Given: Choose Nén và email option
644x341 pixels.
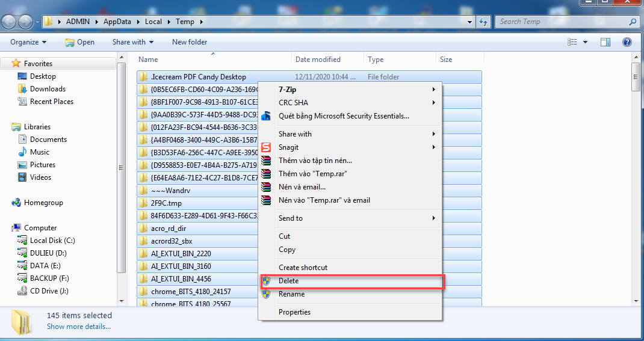Looking at the screenshot, I should click(350, 187).
